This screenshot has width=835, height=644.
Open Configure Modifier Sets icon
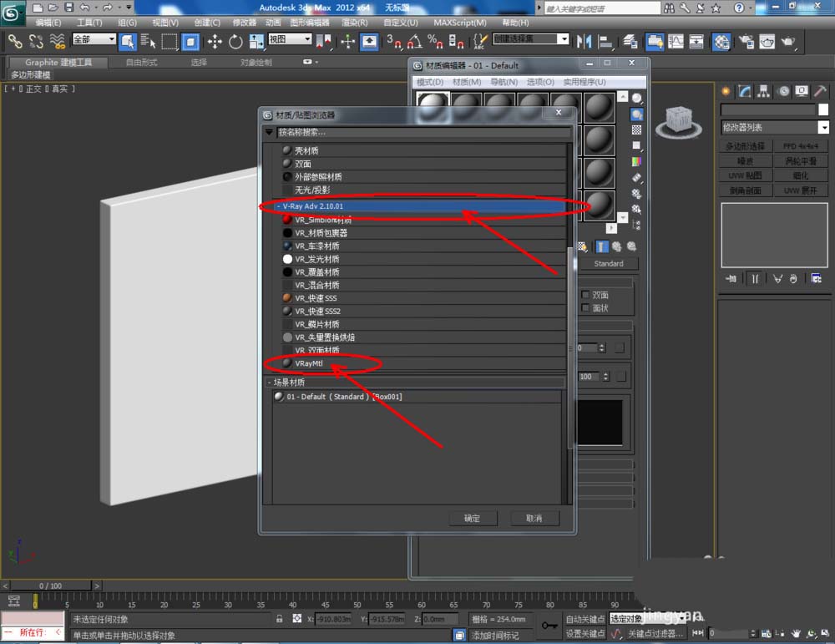pyautogui.click(x=816, y=279)
